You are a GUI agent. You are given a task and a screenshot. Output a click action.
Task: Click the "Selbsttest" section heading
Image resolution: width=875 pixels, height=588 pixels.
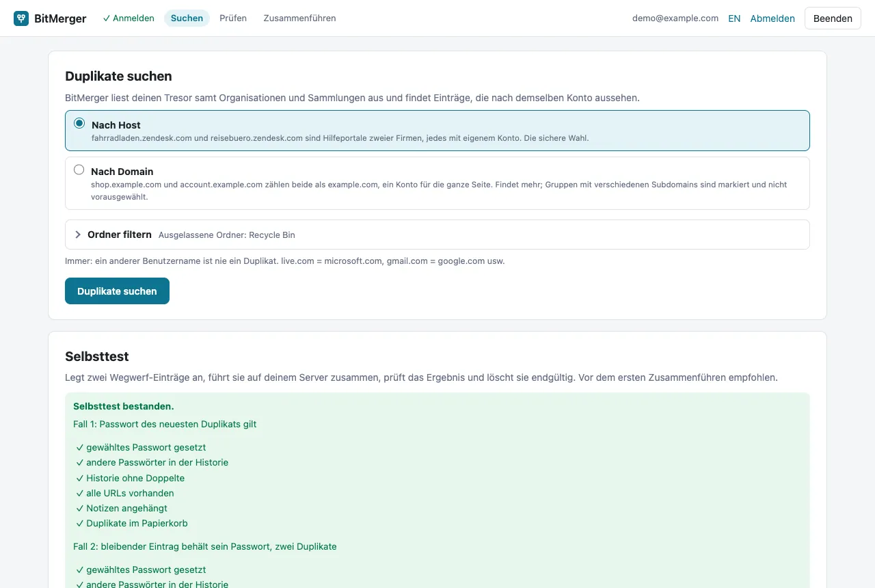pyautogui.click(x=97, y=356)
